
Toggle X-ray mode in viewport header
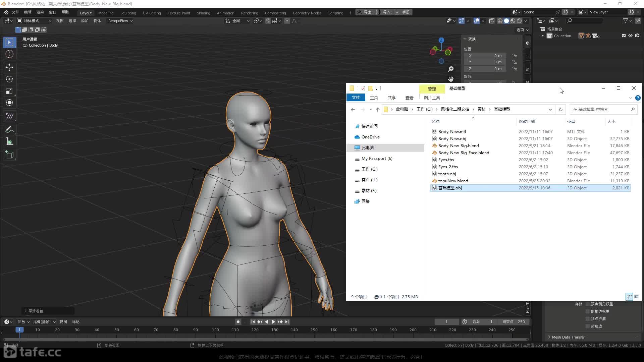click(491, 21)
